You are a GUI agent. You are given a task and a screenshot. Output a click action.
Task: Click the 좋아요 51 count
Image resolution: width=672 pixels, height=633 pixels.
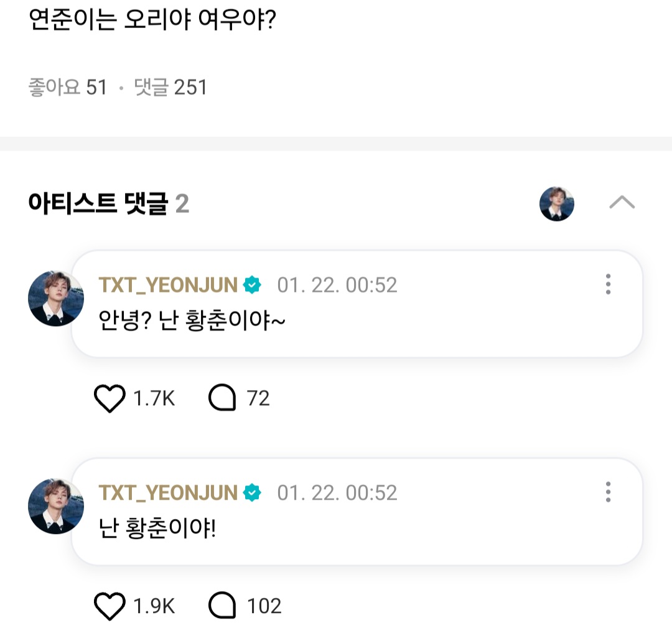click(68, 88)
